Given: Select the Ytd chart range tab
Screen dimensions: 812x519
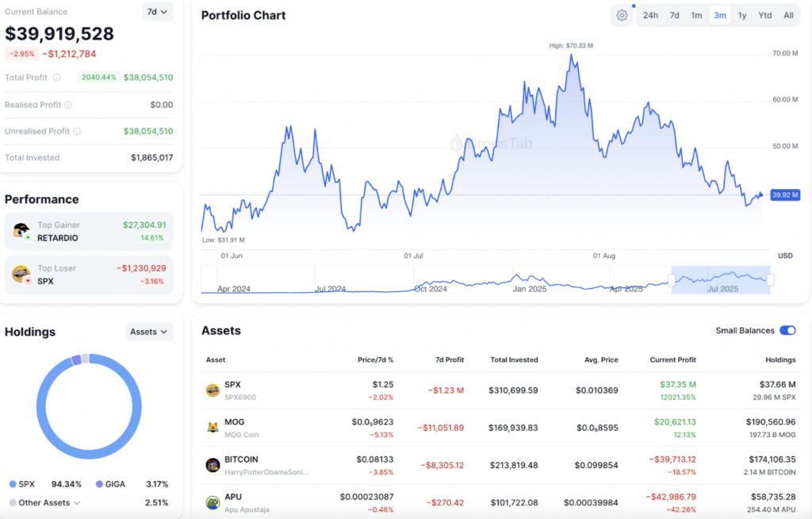Looking at the screenshot, I should 765,16.
